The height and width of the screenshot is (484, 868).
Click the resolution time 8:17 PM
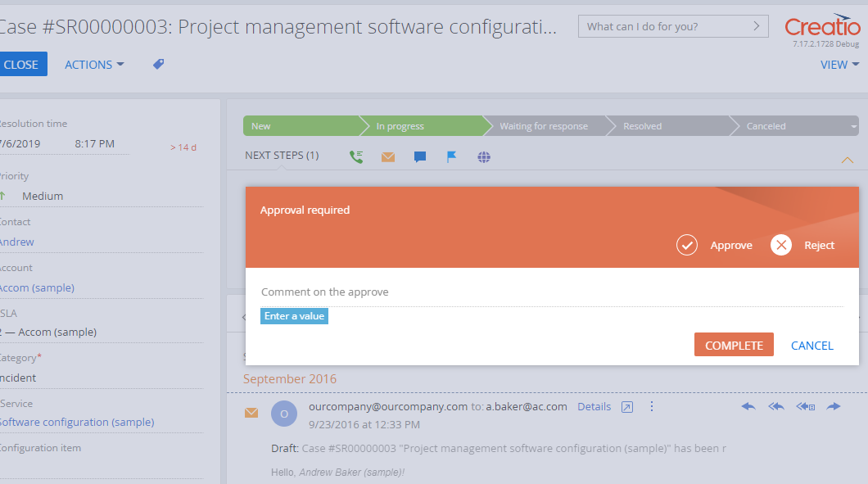tap(95, 144)
